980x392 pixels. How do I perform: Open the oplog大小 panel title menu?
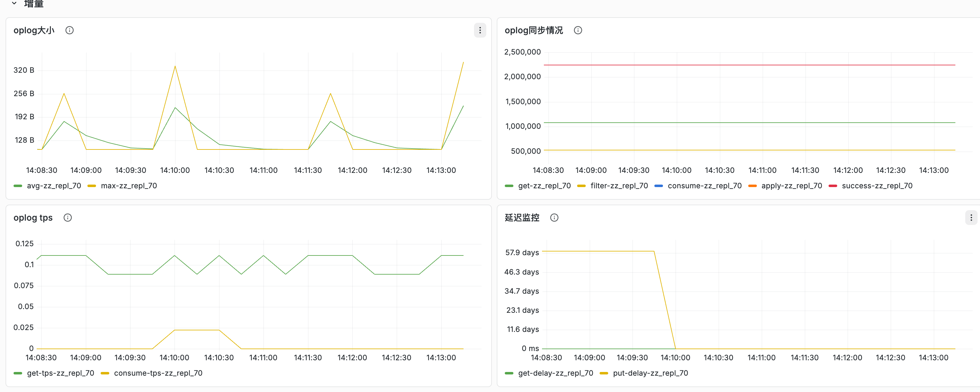pos(34,30)
